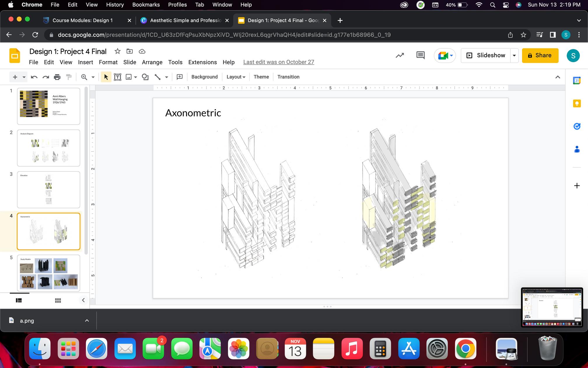Click the shape tool icon
This screenshot has height=368, width=588.
pos(145,77)
